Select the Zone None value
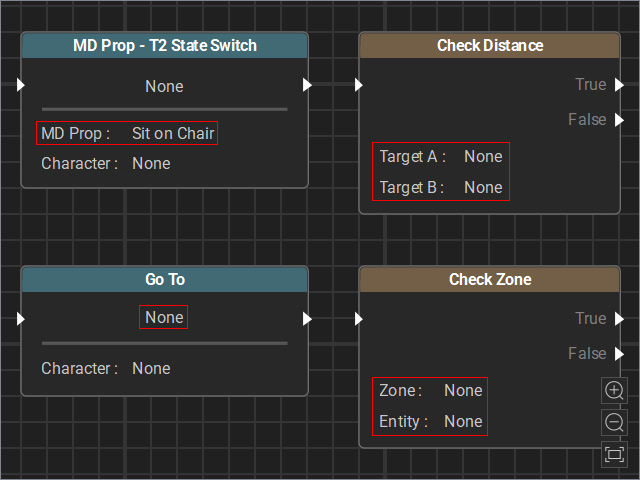Viewport: 640px width, 480px height. click(463, 391)
